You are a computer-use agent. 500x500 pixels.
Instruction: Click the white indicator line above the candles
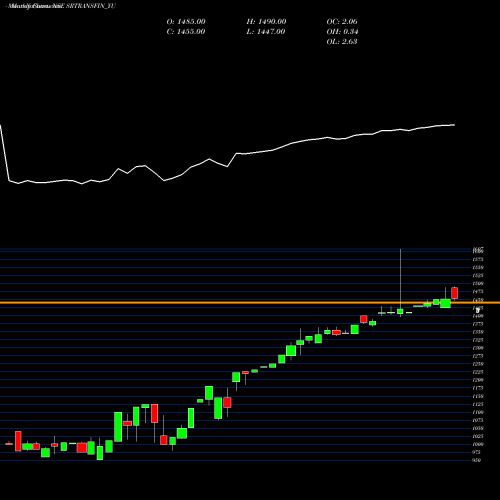(x=228, y=155)
